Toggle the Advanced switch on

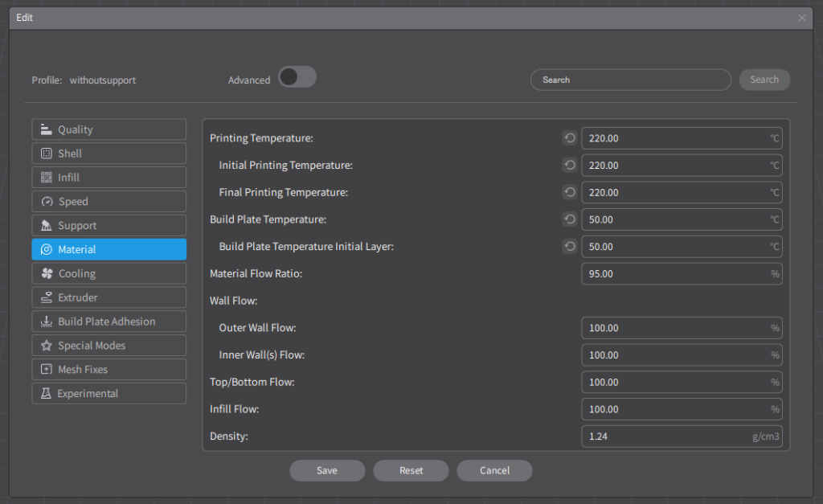[x=297, y=77]
